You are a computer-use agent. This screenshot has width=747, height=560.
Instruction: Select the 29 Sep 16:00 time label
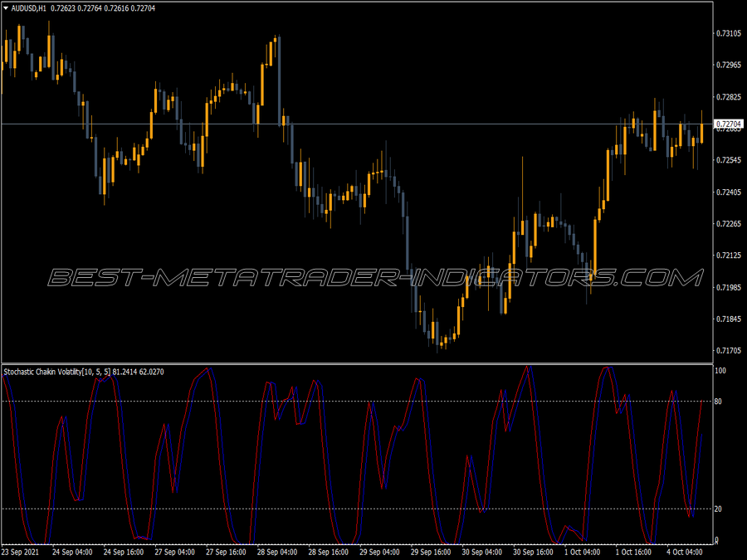tap(431, 552)
